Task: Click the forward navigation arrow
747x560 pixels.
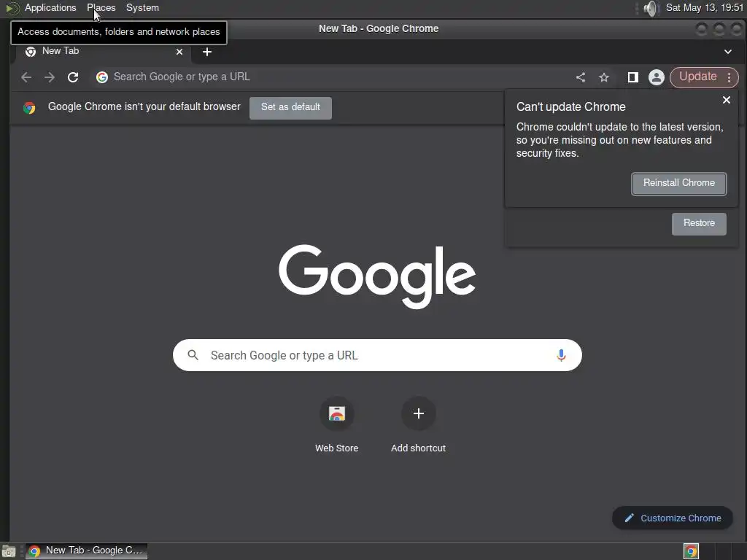Action: [50, 77]
